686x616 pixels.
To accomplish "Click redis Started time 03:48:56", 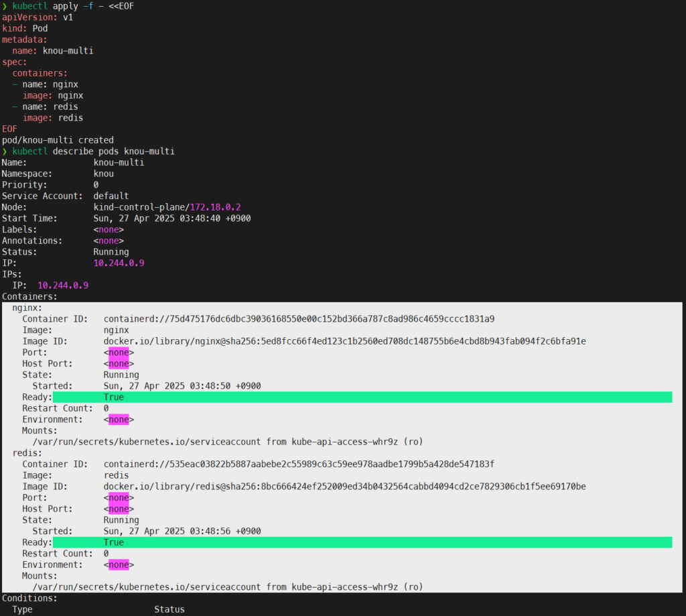I will (182, 531).
